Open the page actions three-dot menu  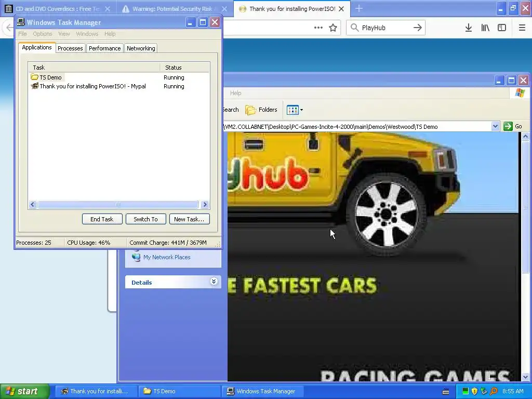coord(318,28)
